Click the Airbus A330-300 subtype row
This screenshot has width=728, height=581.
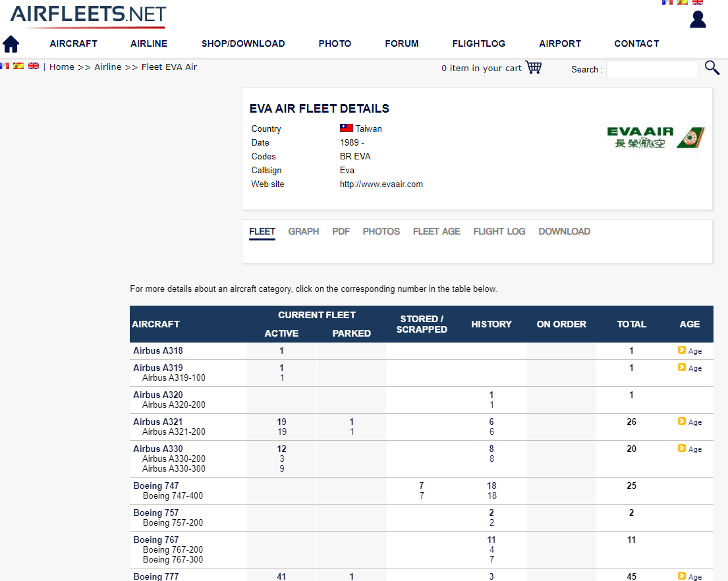click(x=174, y=469)
